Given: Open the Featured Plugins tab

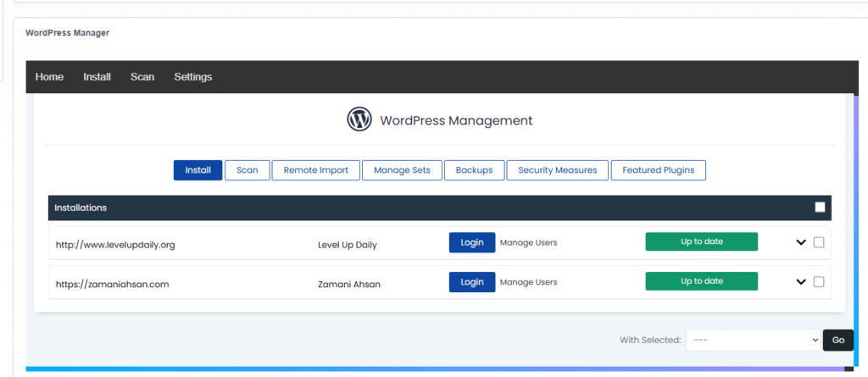Looking at the screenshot, I should pyautogui.click(x=658, y=170).
